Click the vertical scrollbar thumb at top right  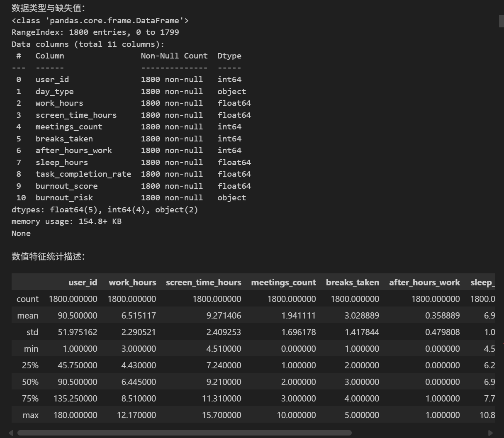pyautogui.click(x=501, y=21)
